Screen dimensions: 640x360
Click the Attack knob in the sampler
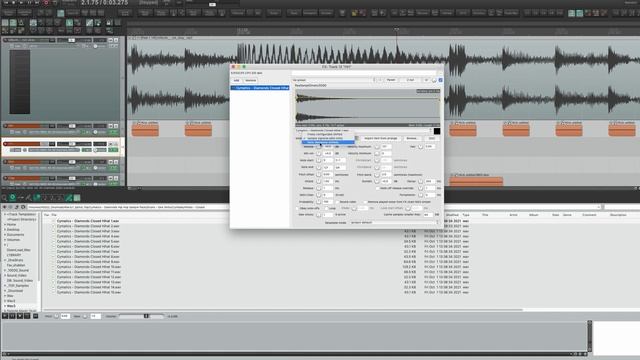[x=318, y=181]
